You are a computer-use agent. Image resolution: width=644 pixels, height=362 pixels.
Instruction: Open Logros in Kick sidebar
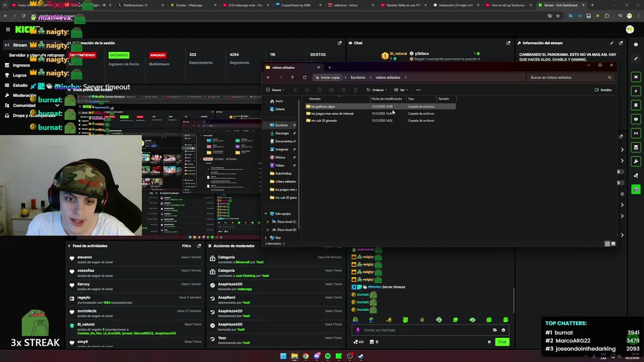point(20,75)
